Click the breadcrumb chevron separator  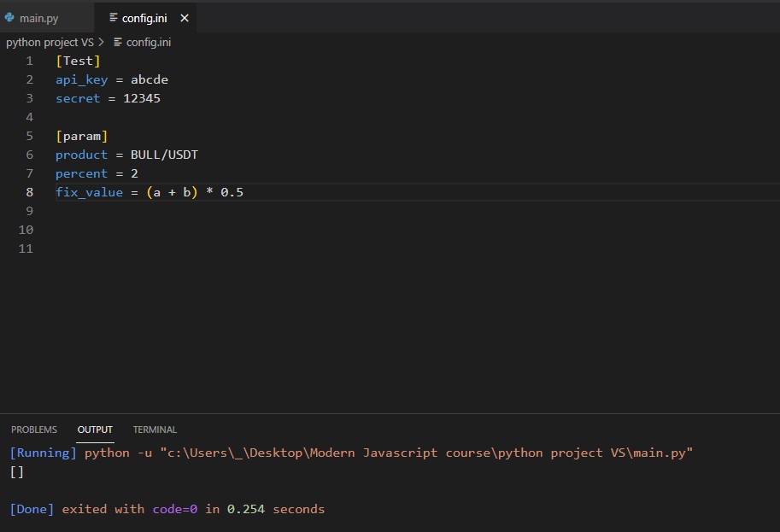click(100, 42)
